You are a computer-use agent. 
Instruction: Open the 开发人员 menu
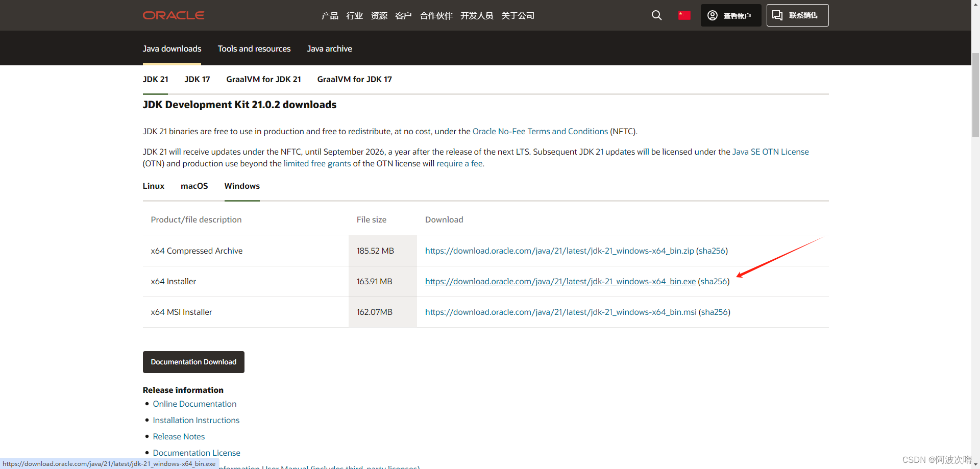(477, 16)
